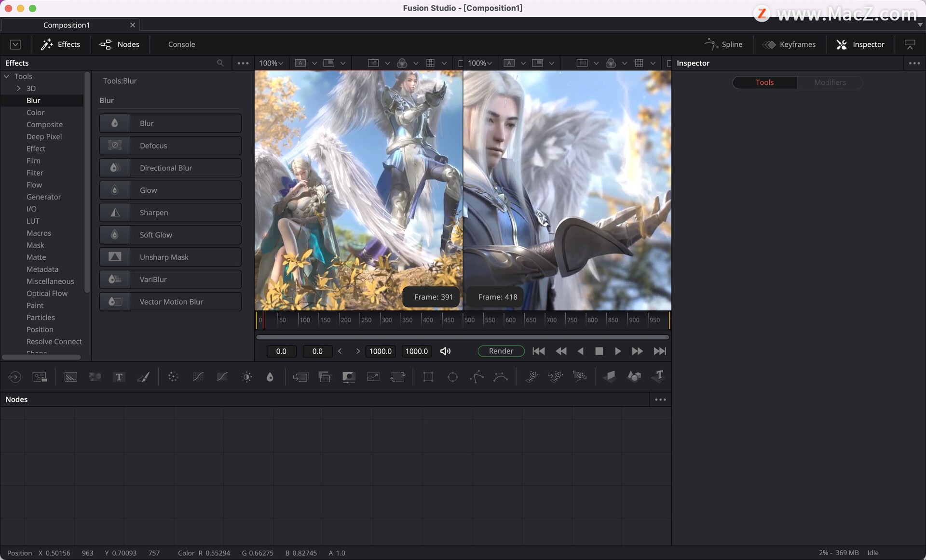Add a Color Curves node from the toolbar
This screenshot has width=926, height=560.
[198, 377]
